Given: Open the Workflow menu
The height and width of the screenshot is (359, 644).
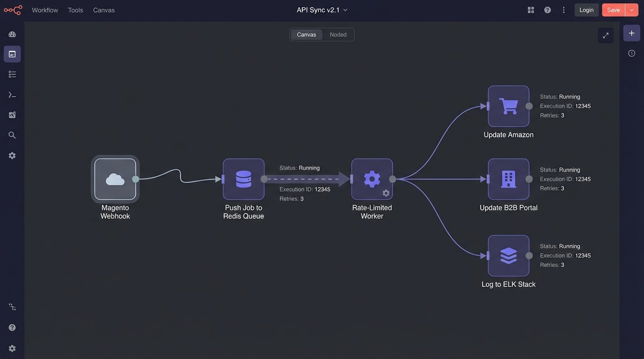Looking at the screenshot, I should coord(45,9).
